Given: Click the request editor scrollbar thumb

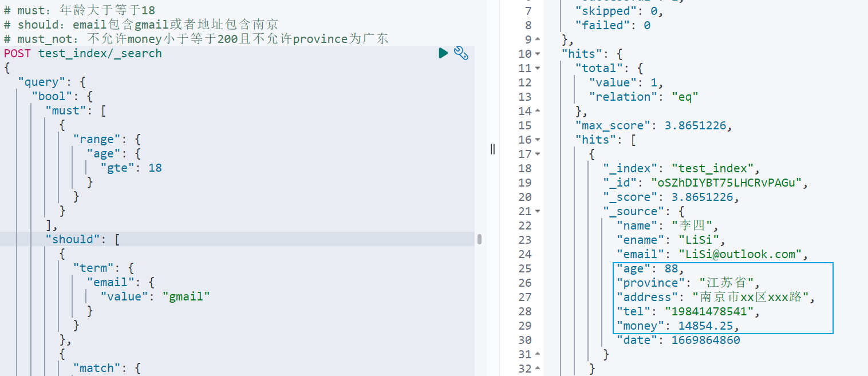Looking at the screenshot, I should pyautogui.click(x=479, y=239).
